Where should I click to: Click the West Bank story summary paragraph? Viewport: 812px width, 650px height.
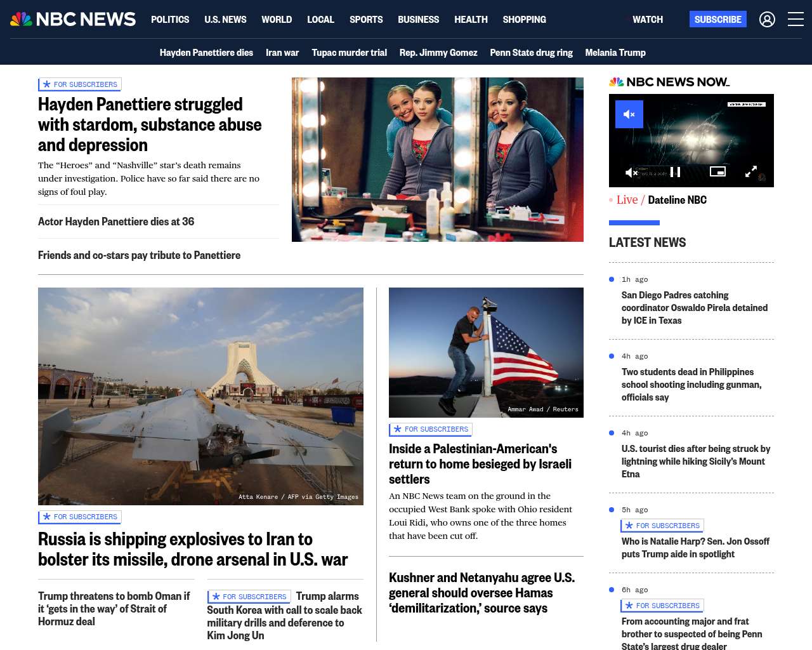[x=480, y=516]
